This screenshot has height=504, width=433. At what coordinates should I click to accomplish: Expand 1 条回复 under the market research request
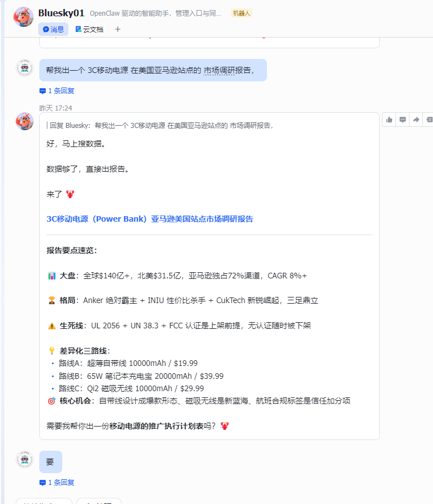(57, 90)
